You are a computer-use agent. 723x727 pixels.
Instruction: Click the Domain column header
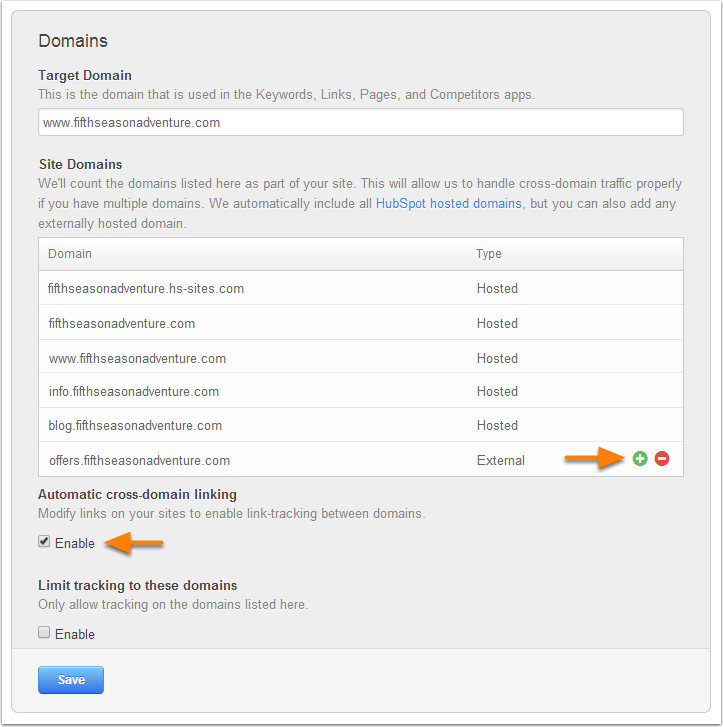click(70, 254)
